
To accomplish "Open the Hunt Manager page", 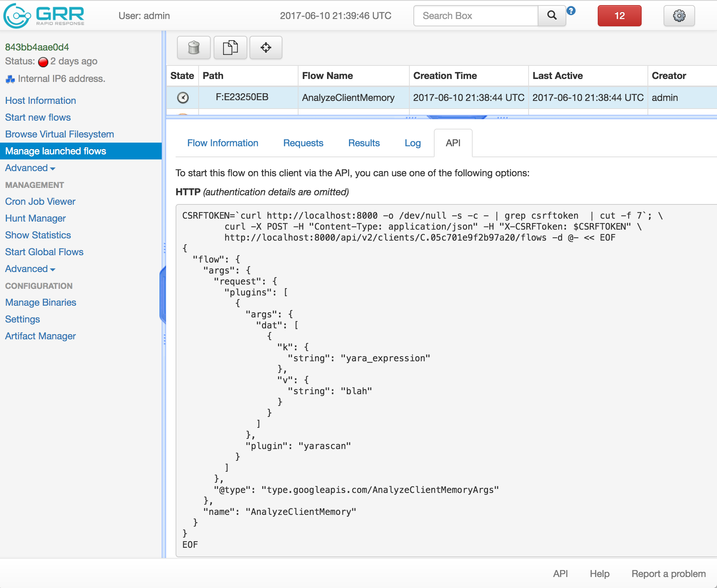I will coord(35,218).
